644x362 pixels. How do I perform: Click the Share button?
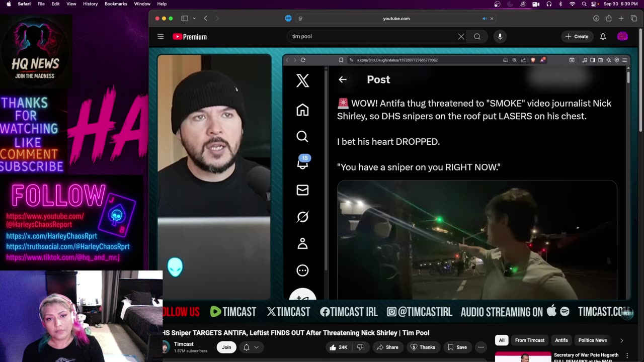(x=387, y=347)
